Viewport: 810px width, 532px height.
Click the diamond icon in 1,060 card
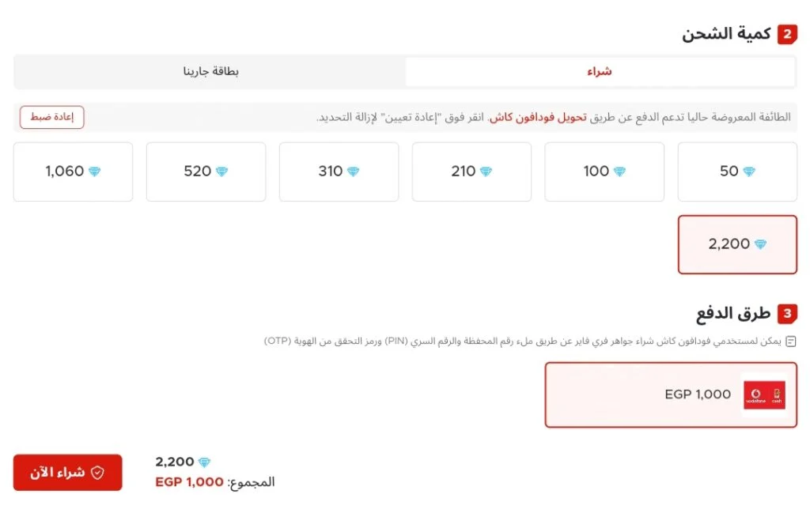pyautogui.click(x=95, y=172)
